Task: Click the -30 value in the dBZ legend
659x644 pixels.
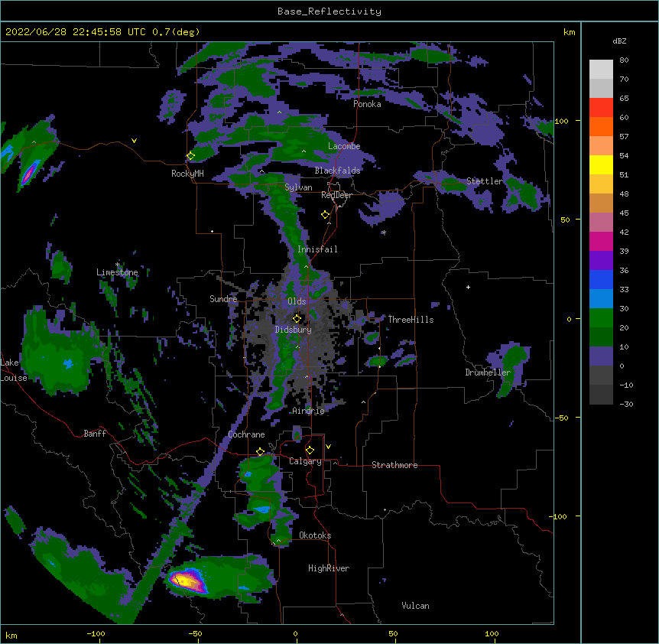Action: 626,404
